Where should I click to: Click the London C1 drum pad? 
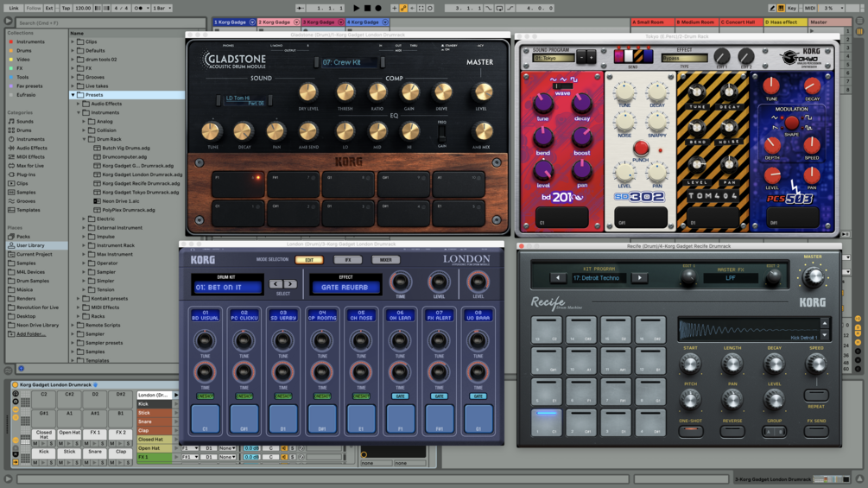pyautogui.click(x=205, y=418)
